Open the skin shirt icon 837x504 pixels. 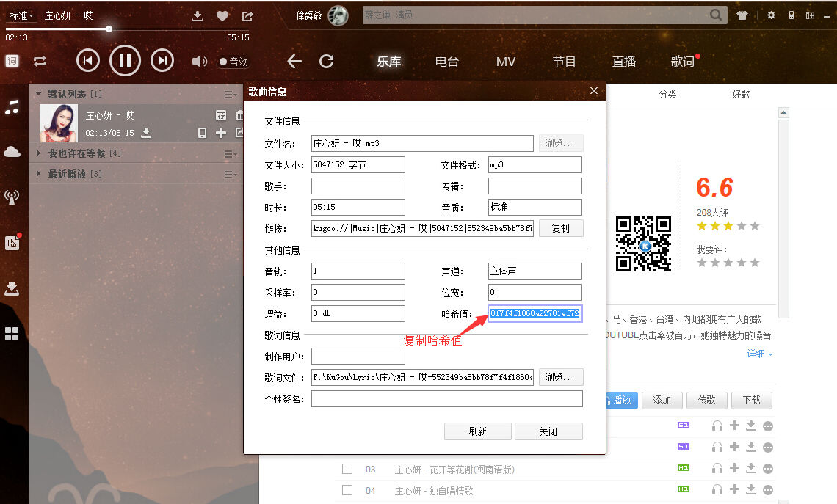coord(742,15)
